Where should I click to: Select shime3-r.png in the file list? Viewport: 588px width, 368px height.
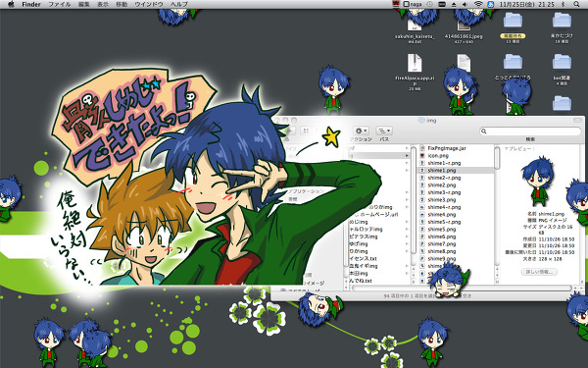444,192
